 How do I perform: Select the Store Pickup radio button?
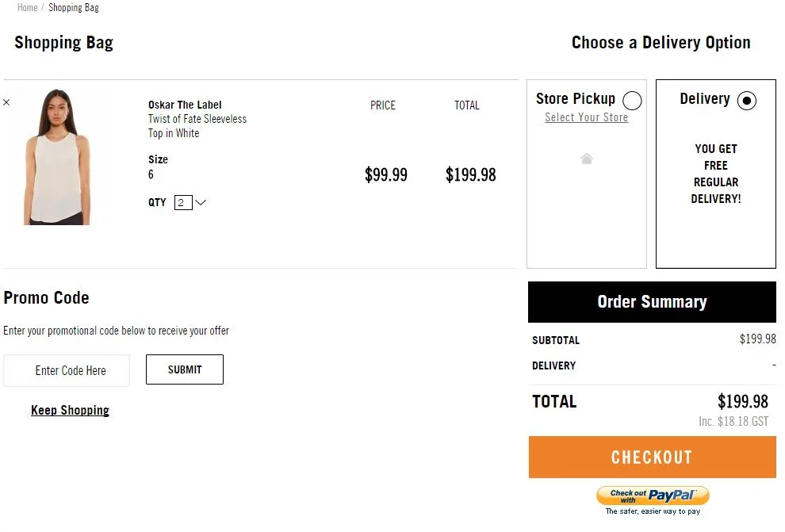(x=632, y=101)
